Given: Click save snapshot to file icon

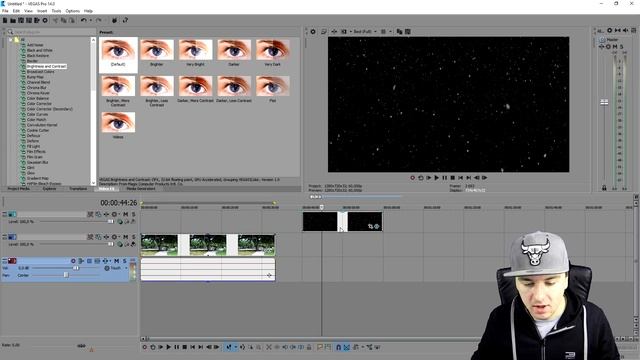Looking at the screenshot, I should coord(407,31).
